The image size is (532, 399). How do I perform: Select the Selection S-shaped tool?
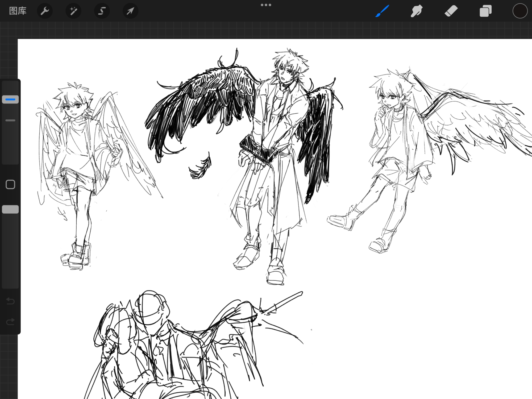point(102,11)
